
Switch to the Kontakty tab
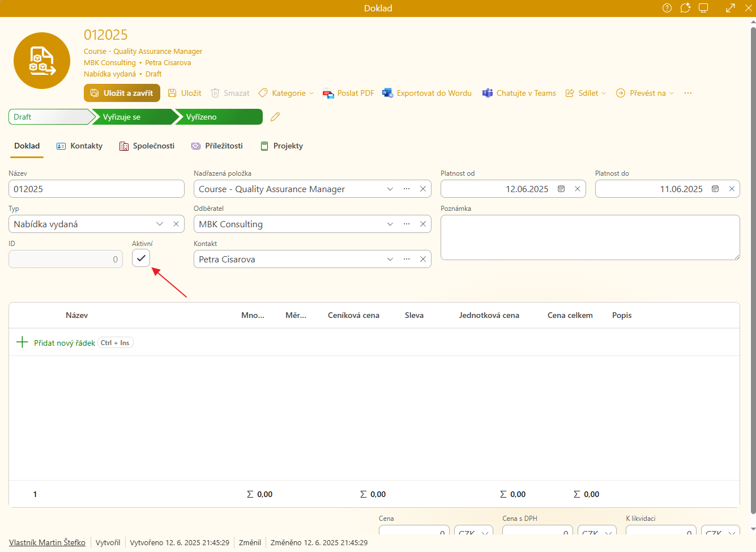[79, 146]
